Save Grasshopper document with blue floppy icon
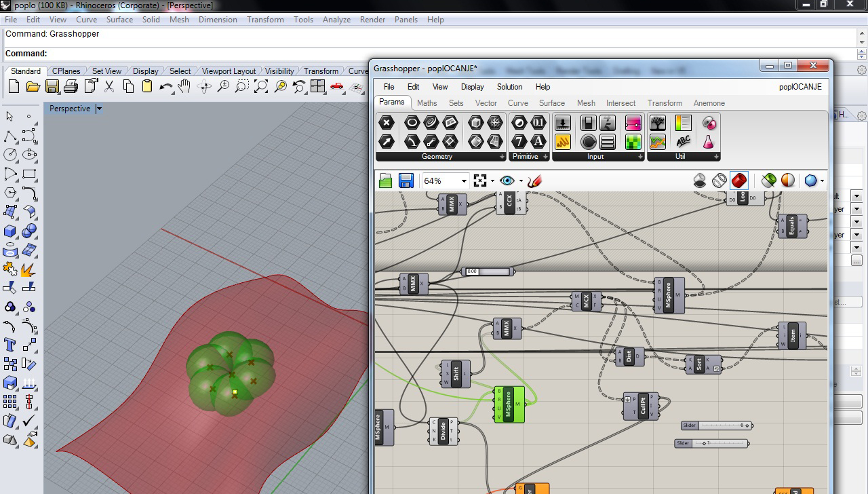This screenshot has width=868, height=494. click(406, 180)
